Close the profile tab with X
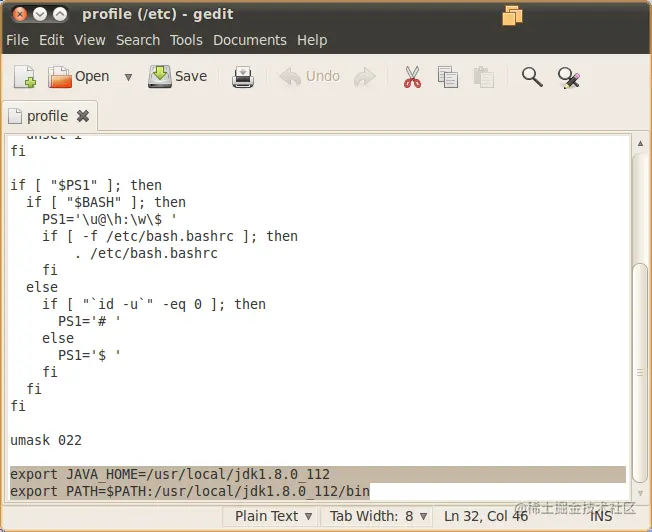Viewport: 652px width, 532px height. (x=83, y=116)
